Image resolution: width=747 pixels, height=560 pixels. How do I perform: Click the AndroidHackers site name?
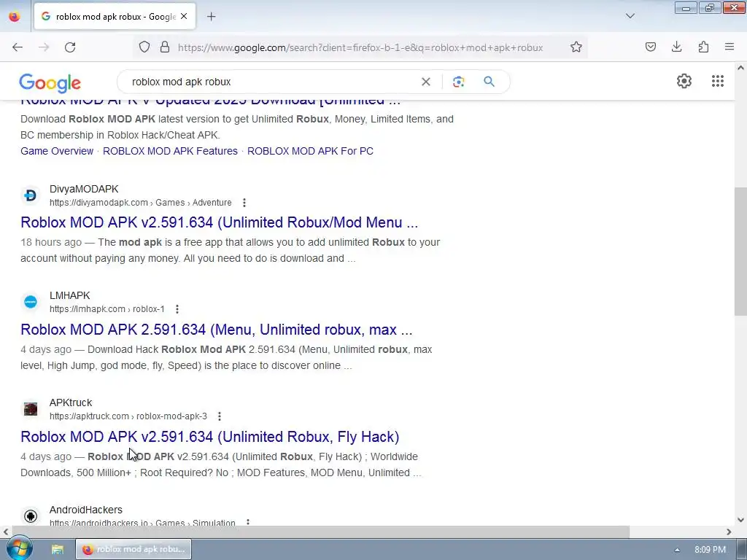pyautogui.click(x=86, y=510)
